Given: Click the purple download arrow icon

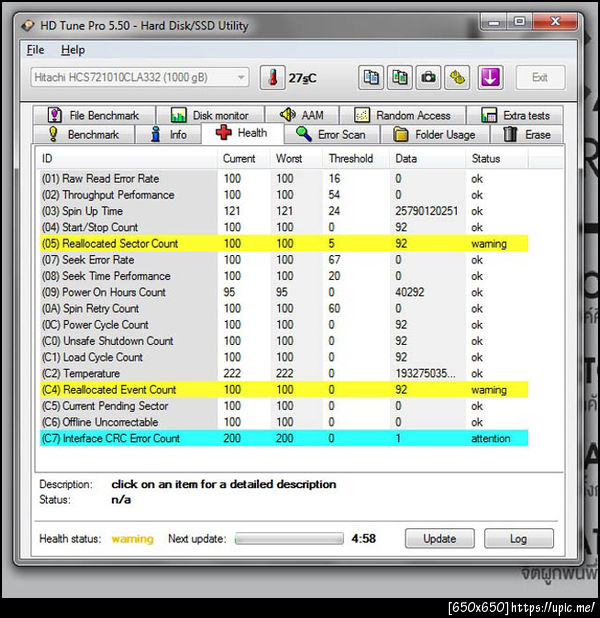Looking at the screenshot, I should click(x=490, y=78).
